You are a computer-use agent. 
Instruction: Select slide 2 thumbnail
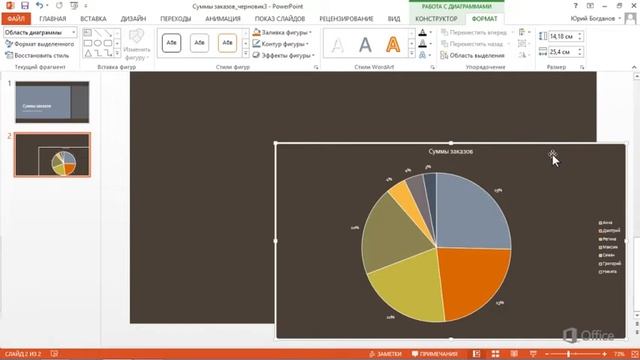click(x=52, y=155)
